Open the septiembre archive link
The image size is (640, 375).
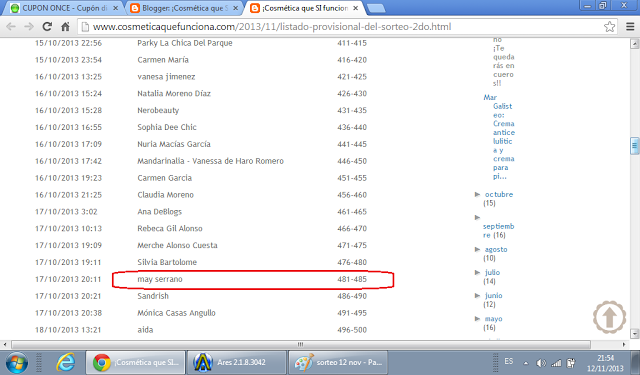pyautogui.click(x=498, y=231)
